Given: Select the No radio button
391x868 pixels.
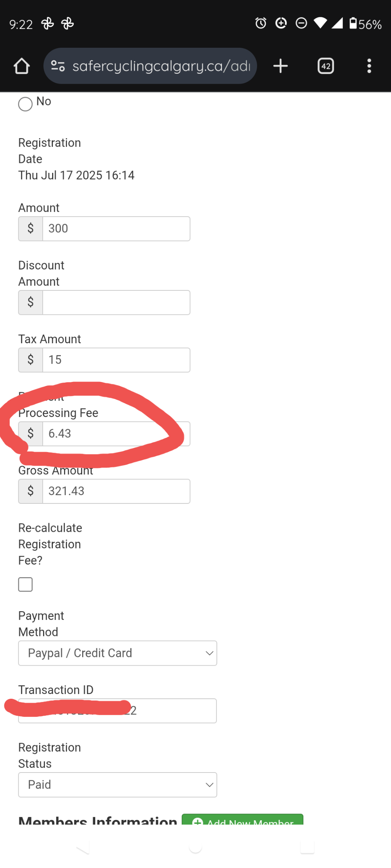Looking at the screenshot, I should (x=25, y=104).
